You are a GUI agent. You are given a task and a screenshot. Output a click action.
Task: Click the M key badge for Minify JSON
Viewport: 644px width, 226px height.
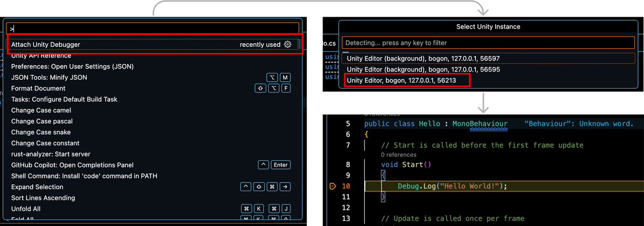pos(285,78)
